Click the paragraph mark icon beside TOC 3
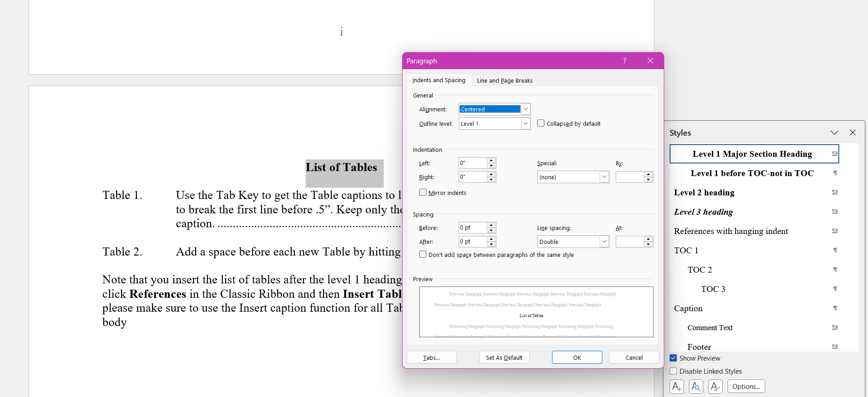 (835, 289)
